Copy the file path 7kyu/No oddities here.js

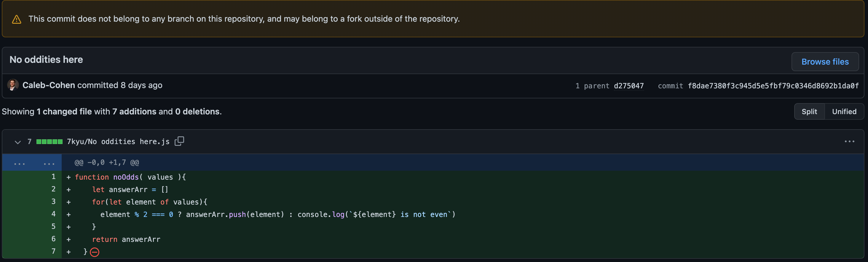pos(180,141)
